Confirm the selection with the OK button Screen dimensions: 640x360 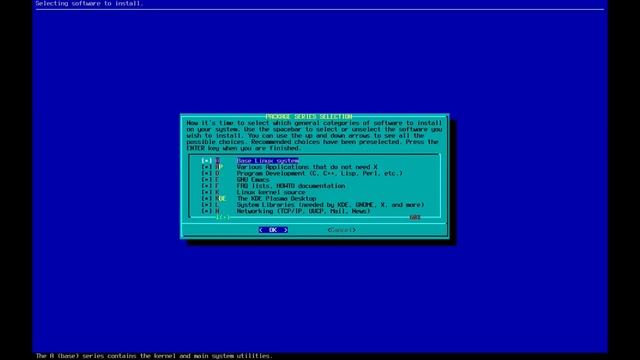(x=273, y=230)
